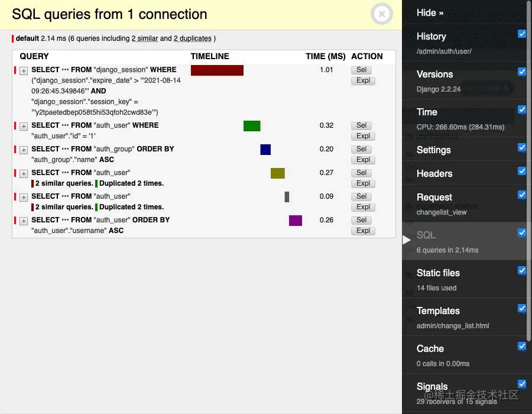The height and width of the screenshot is (414, 532).
Task: Toggle the Templates panel checkbox
Action: [522, 308]
